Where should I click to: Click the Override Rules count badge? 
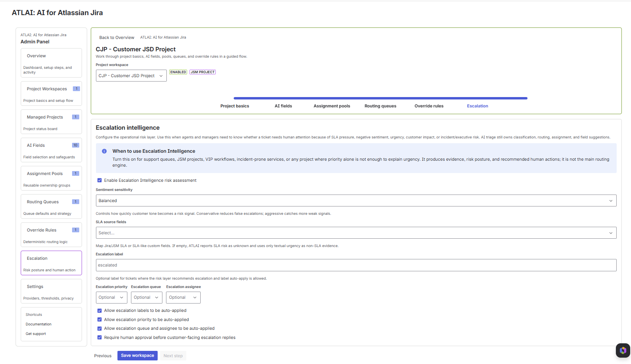76,230
